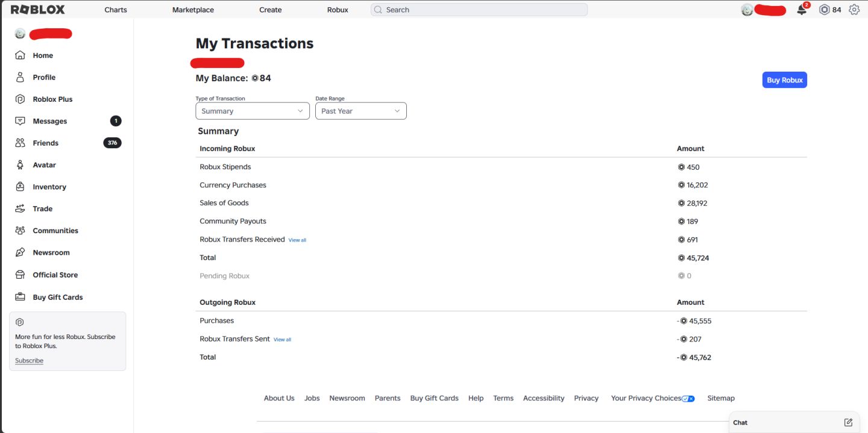Click the Friends people icon
The image size is (868, 433).
pyautogui.click(x=20, y=143)
